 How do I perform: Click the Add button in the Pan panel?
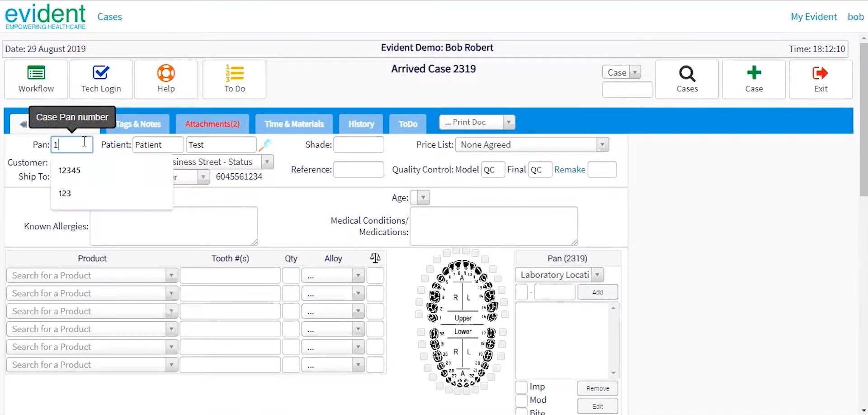tap(597, 292)
